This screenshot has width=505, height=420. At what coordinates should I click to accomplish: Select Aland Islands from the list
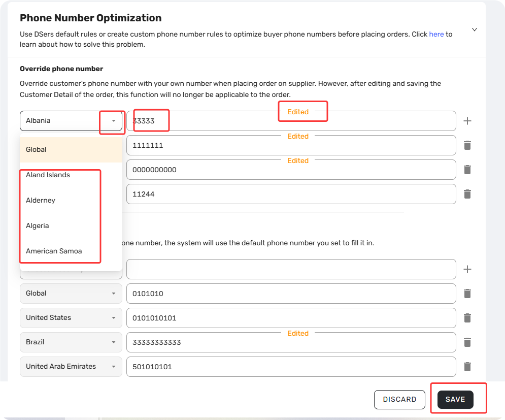click(x=71, y=175)
